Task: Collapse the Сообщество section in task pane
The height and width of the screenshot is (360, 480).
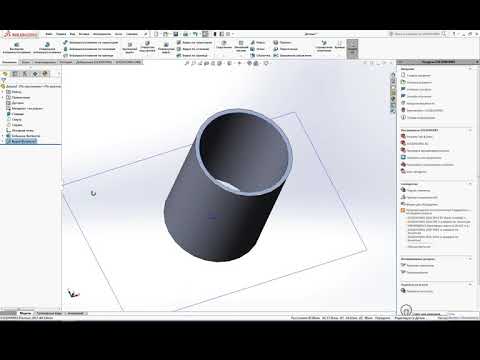Action: point(470,184)
